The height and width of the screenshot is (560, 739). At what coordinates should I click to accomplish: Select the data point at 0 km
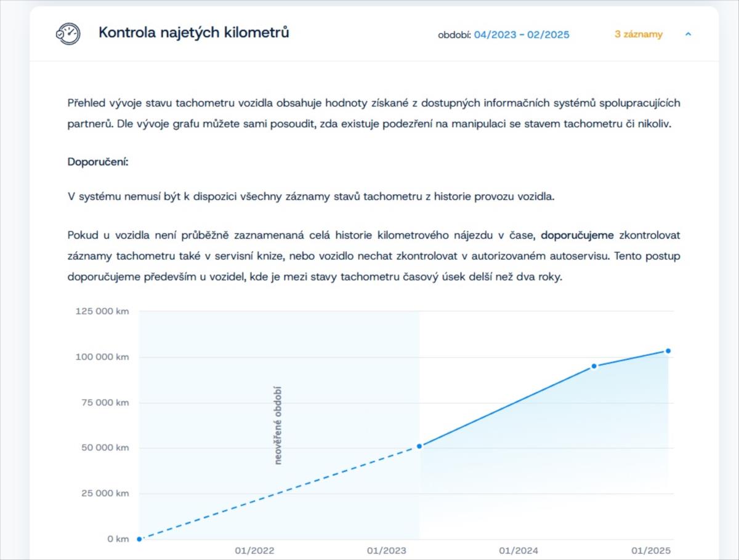click(139, 539)
